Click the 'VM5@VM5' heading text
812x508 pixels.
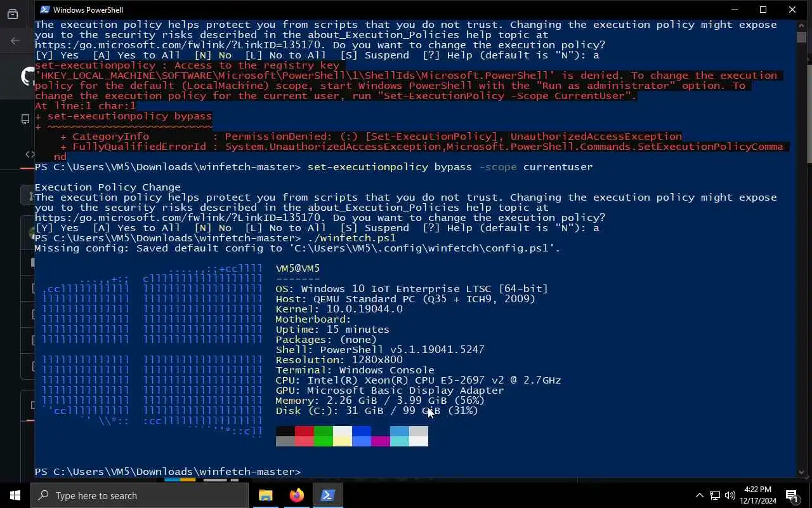pyautogui.click(x=298, y=269)
